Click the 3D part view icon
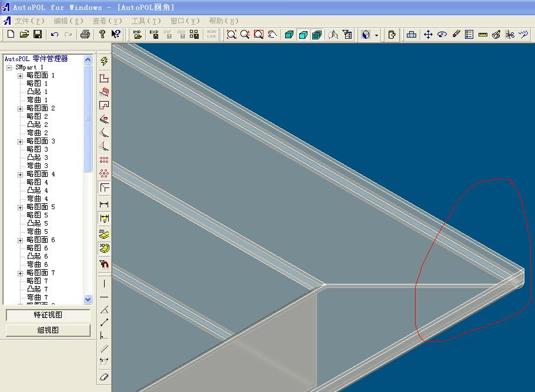 click(x=104, y=248)
